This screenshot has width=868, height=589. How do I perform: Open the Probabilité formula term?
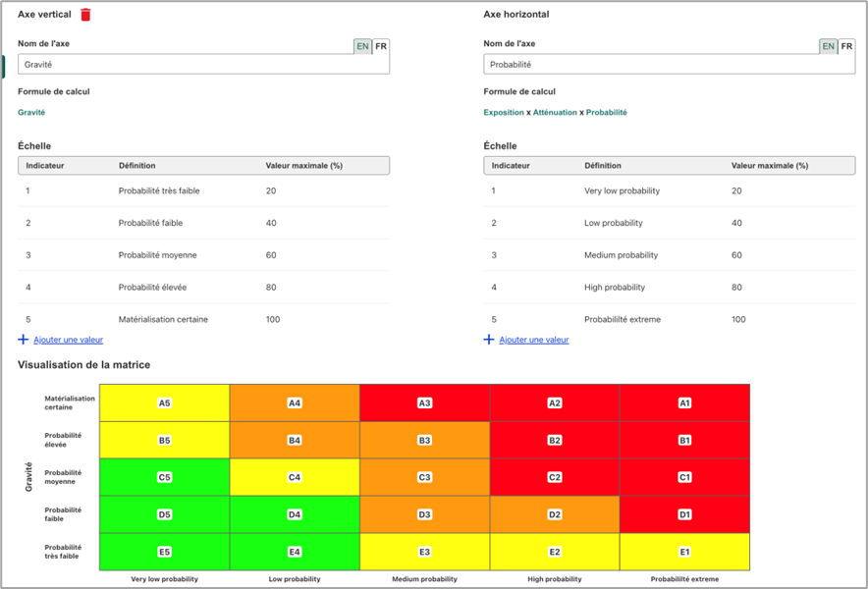pos(607,112)
